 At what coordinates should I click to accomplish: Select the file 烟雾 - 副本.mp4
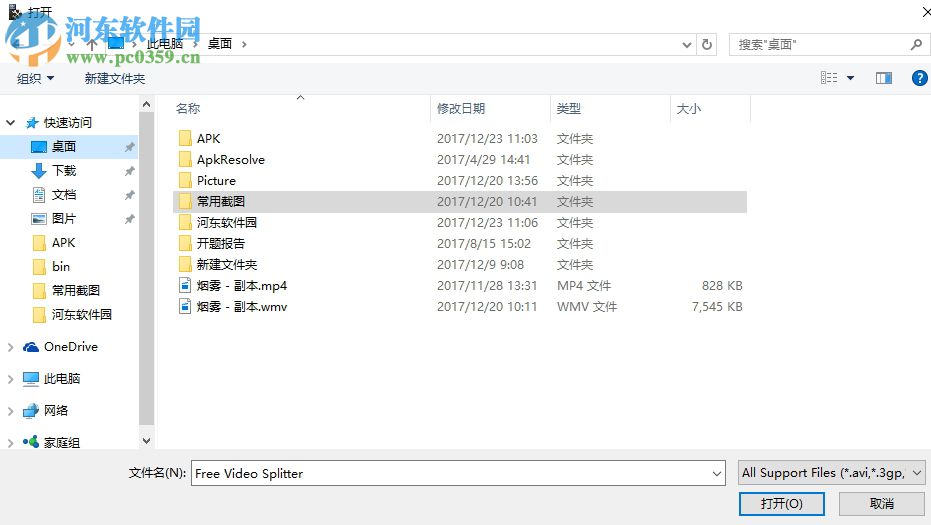(460, 286)
